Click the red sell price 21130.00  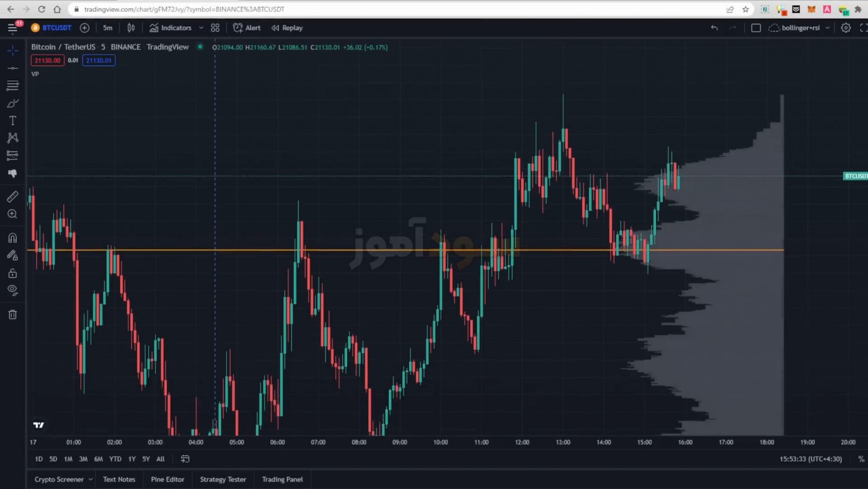coord(48,60)
